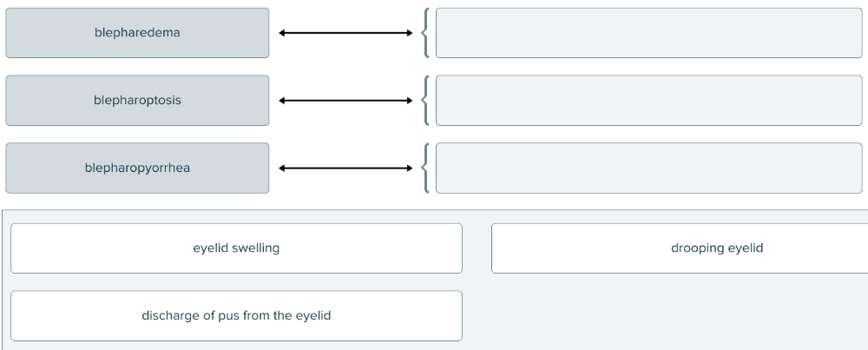Select the "drooping eyelid" answer card
This screenshot has height=350, width=868.
(x=680, y=248)
